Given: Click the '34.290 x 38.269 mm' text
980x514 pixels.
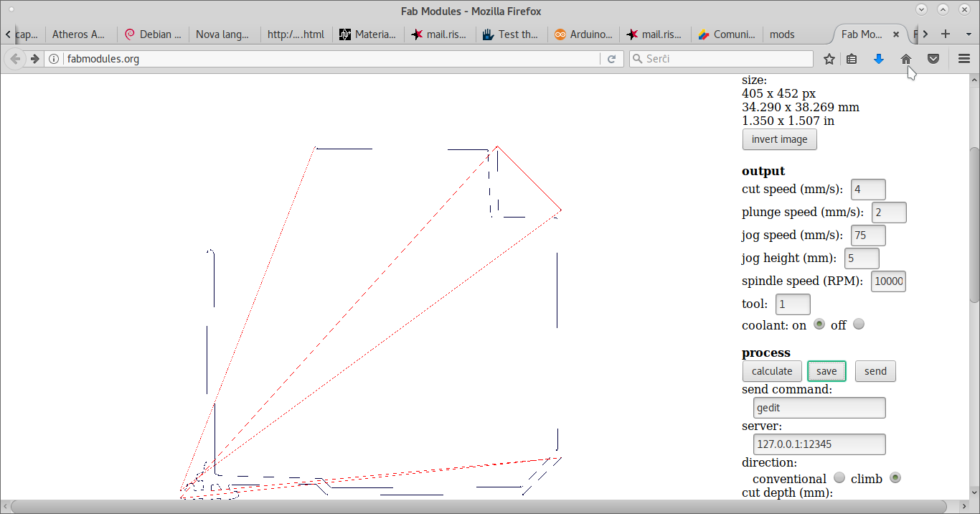Looking at the screenshot, I should pyautogui.click(x=801, y=107).
